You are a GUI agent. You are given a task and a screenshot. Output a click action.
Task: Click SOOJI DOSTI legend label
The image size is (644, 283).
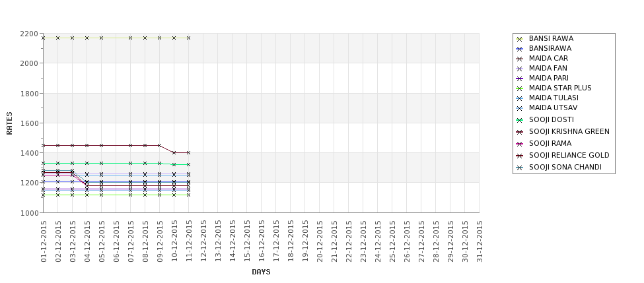coord(551,119)
